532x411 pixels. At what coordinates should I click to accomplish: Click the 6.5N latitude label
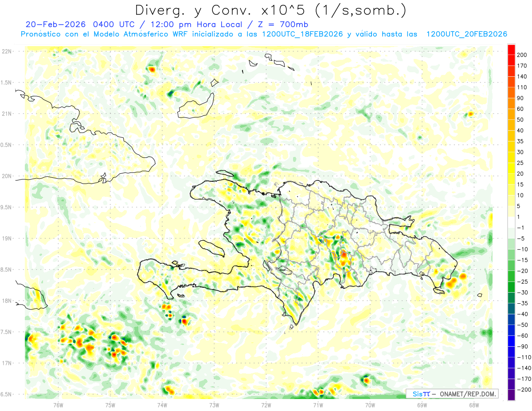(x=7, y=394)
